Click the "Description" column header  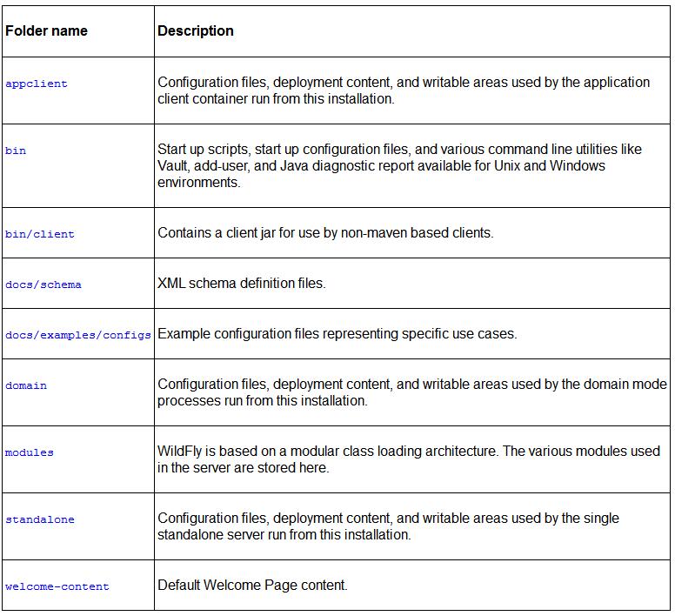pyautogui.click(x=196, y=31)
